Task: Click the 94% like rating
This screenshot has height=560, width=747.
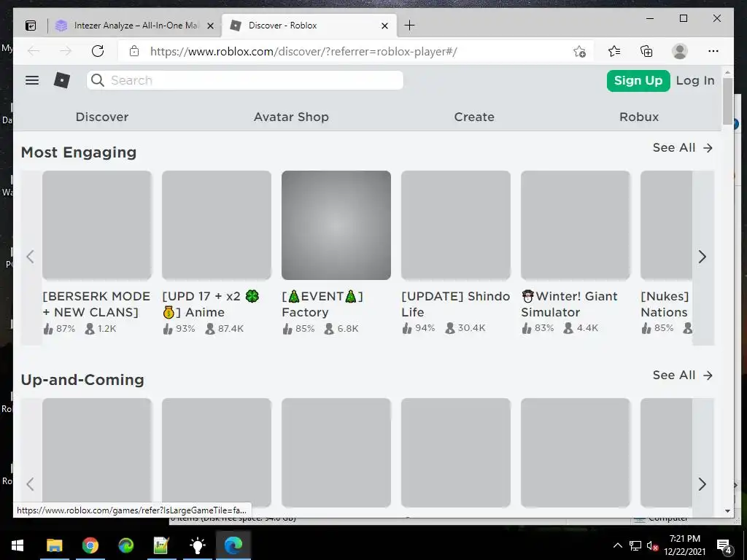Action: (419, 328)
